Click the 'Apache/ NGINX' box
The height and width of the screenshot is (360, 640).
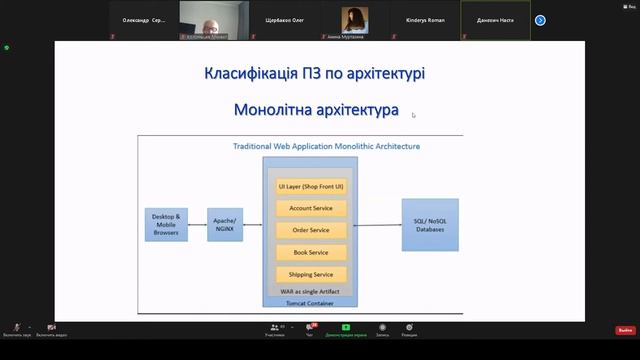pyautogui.click(x=225, y=224)
